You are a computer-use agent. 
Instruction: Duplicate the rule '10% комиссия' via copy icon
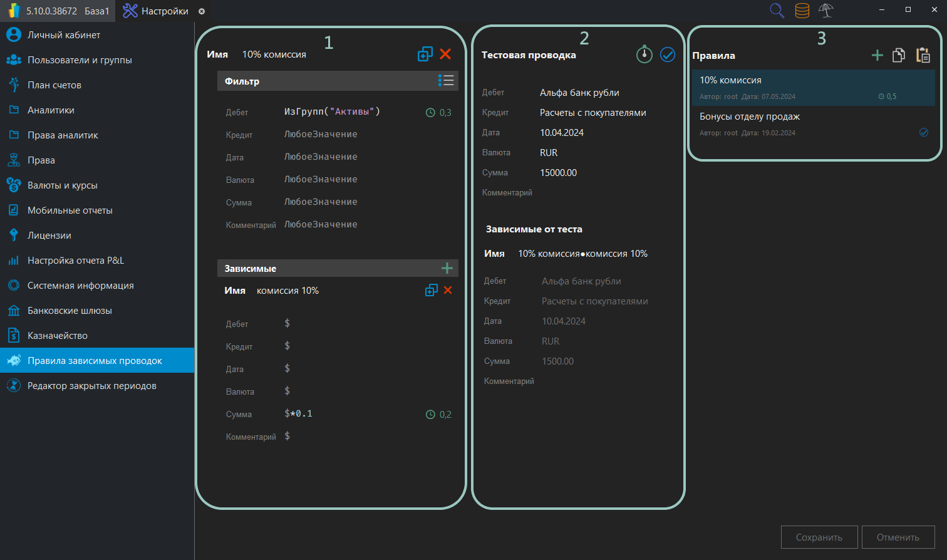tap(425, 54)
